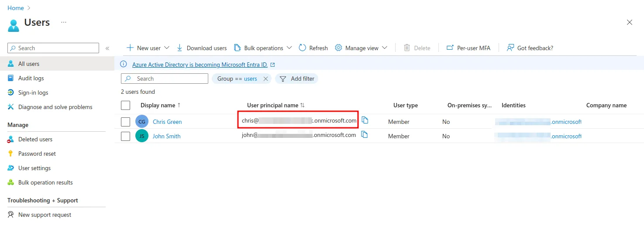Click the On-premises sync column header

click(469, 105)
